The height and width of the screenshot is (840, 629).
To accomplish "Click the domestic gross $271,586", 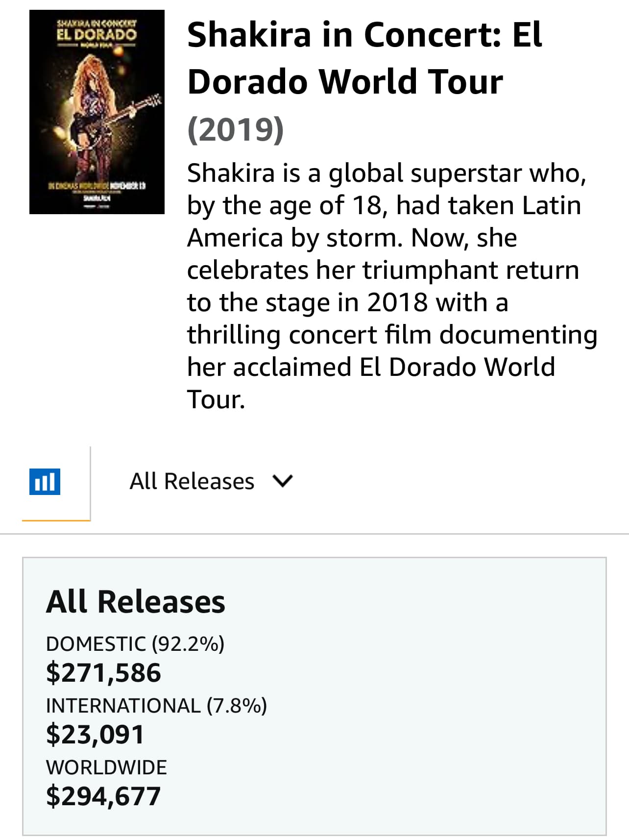I will (103, 672).
